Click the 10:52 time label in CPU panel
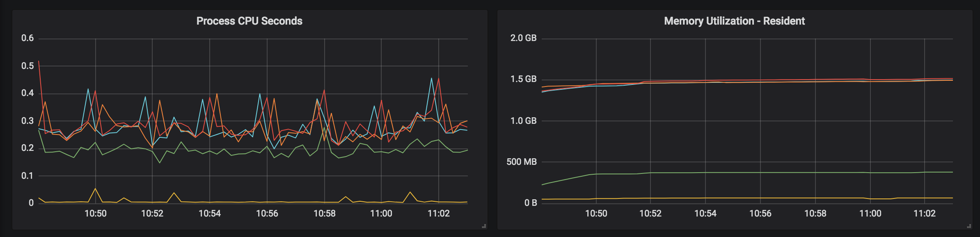Screen dimensions: 980x237 point(152,214)
